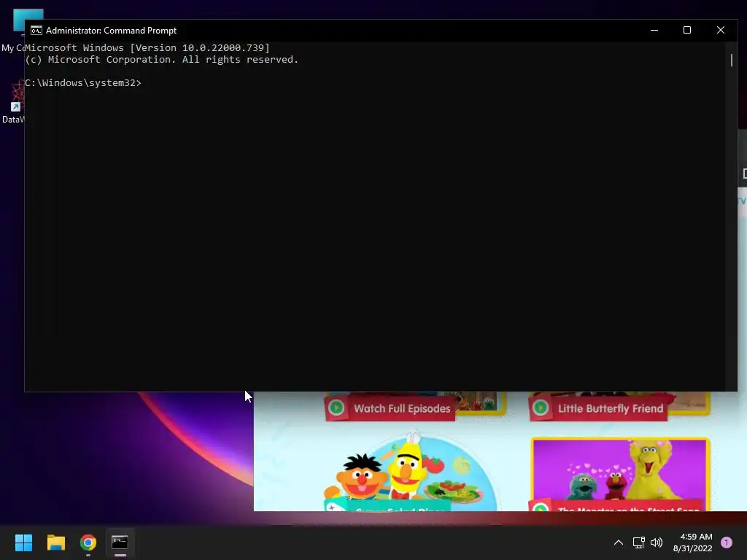
Task: Open the Big Bird and Elmo video thumbnail
Action: pos(620,474)
